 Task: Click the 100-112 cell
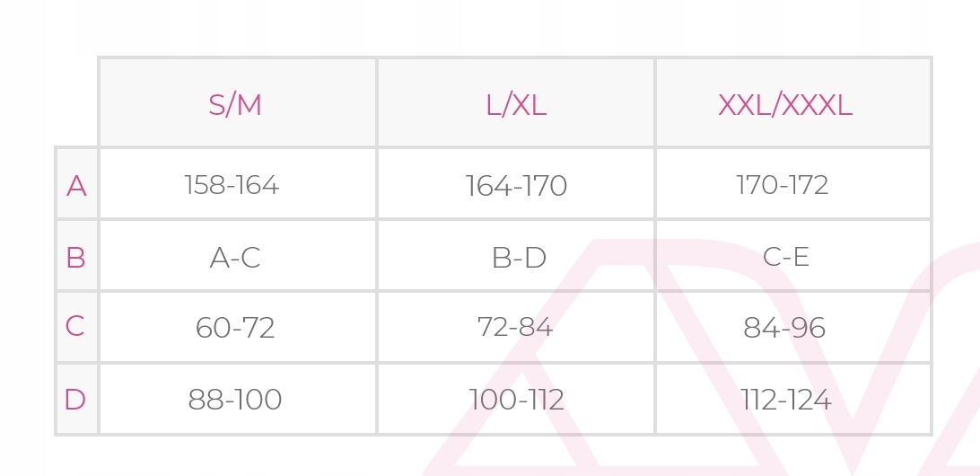tap(517, 399)
